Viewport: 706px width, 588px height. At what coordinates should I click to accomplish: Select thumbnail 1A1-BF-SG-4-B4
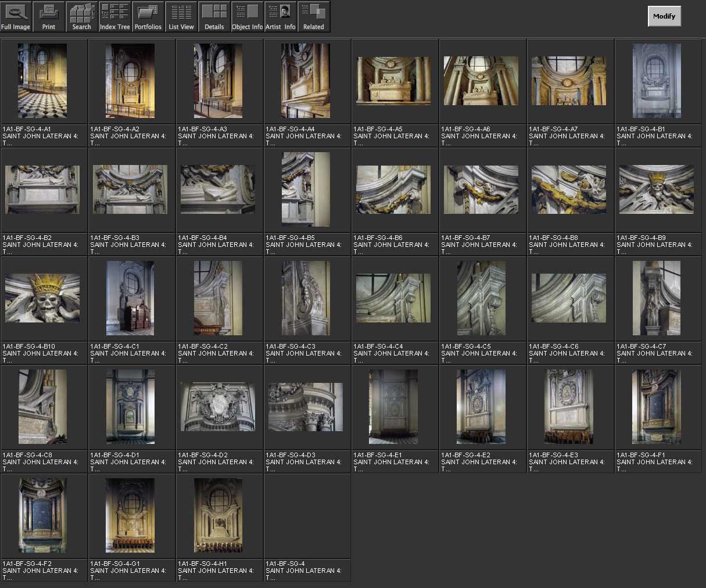(x=218, y=189)
